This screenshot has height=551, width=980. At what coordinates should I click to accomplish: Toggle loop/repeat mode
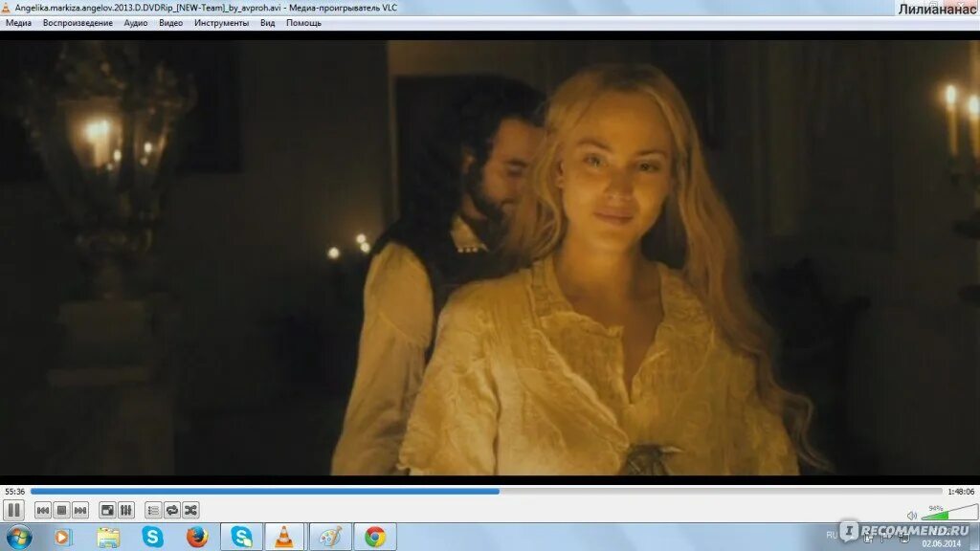click(x=172, y=511)
